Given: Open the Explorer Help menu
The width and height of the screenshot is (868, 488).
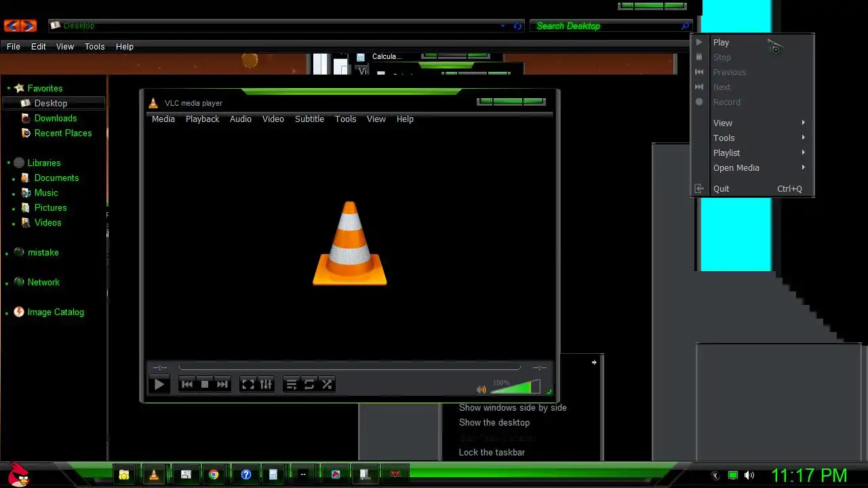Looking at the screenshot, I should (x=125, y=46).
